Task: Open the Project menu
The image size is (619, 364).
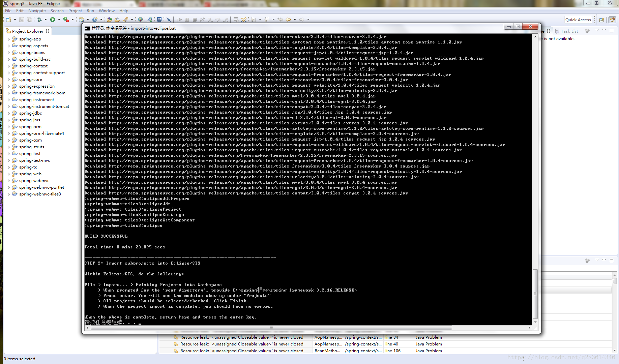Action: pyautogui.click(x=75, y=11)
